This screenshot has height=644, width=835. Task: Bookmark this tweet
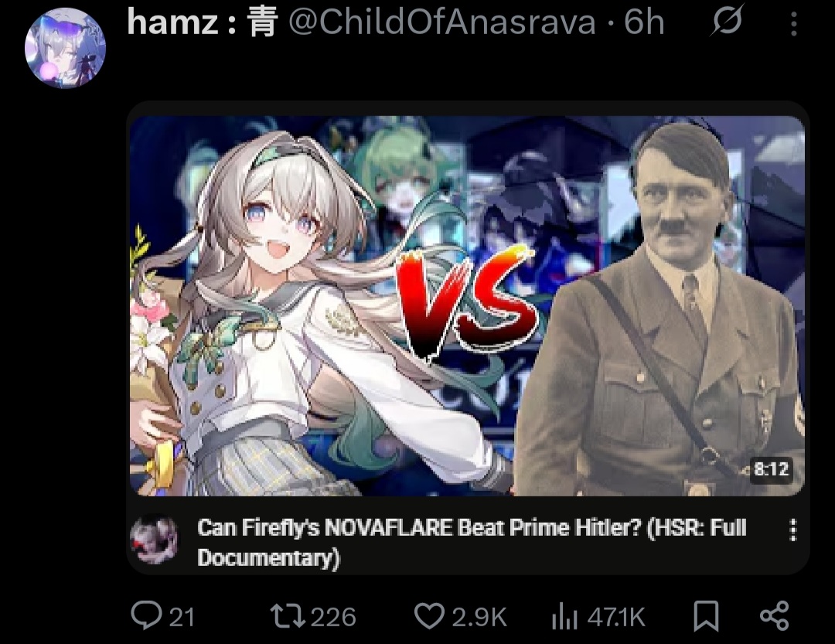[706, 616]
